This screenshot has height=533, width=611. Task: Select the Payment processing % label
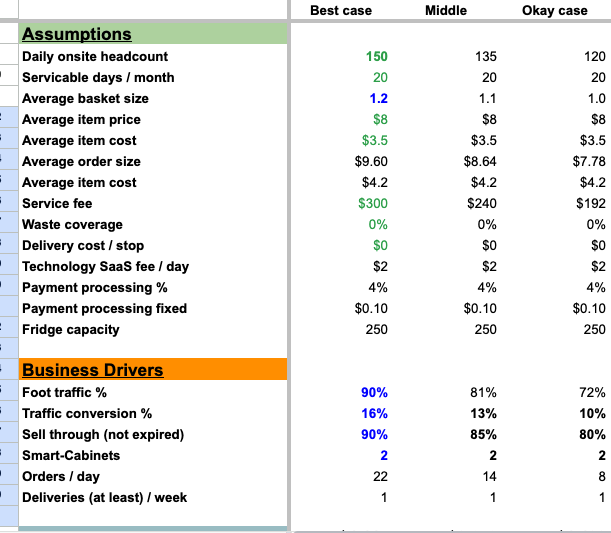pos(95,288)
